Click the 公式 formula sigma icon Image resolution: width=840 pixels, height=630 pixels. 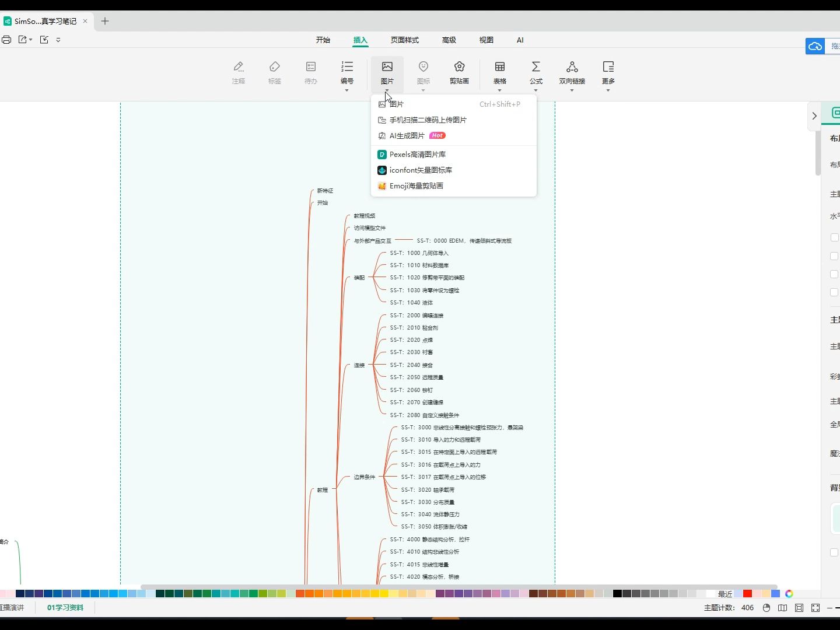536,66
